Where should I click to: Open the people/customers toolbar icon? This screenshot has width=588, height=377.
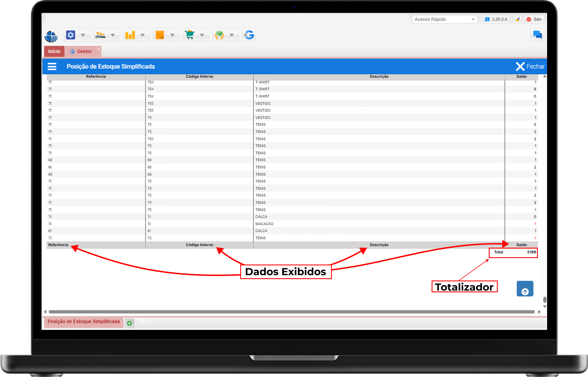[100, 35]
